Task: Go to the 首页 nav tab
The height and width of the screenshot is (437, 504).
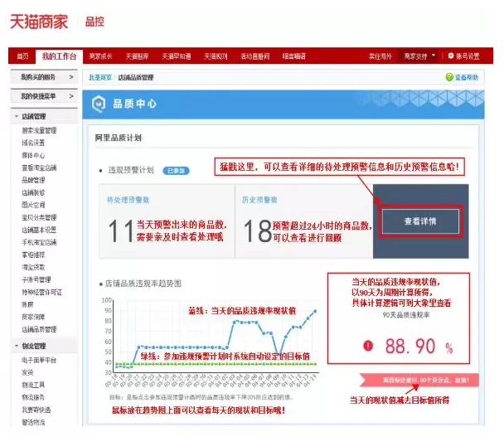Action: click(23, 56)
